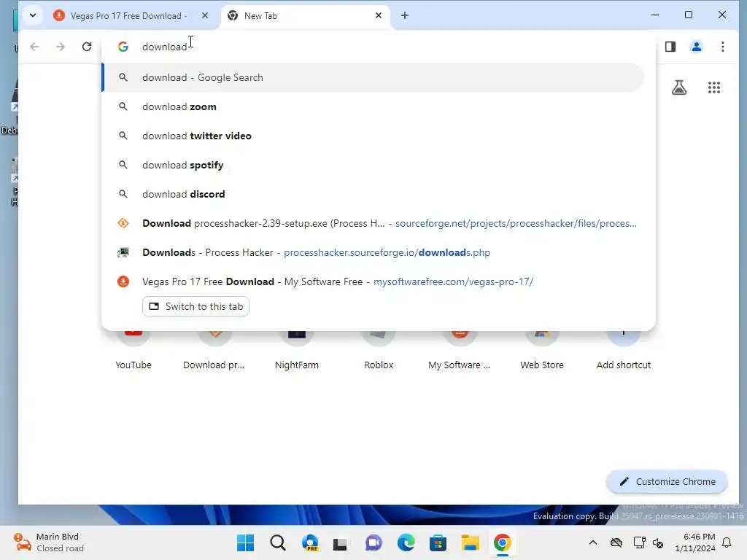Click Add shortcut
Viewport: 747px width, 560px height.
[x=624, y=350]
